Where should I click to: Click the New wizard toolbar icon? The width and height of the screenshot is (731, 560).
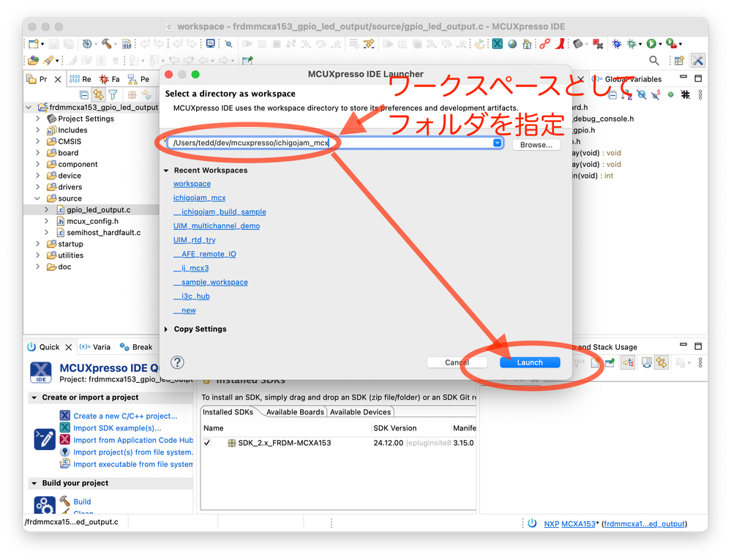coord(34,44)
